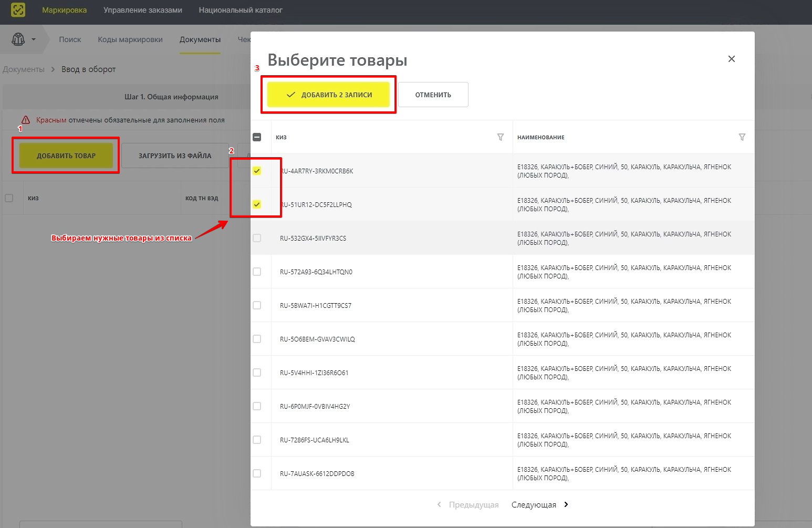This screenshot has width=812, height=528.
Task: Click code RU-7AUASK-6612DDPDOB
Action: [317, 473]
